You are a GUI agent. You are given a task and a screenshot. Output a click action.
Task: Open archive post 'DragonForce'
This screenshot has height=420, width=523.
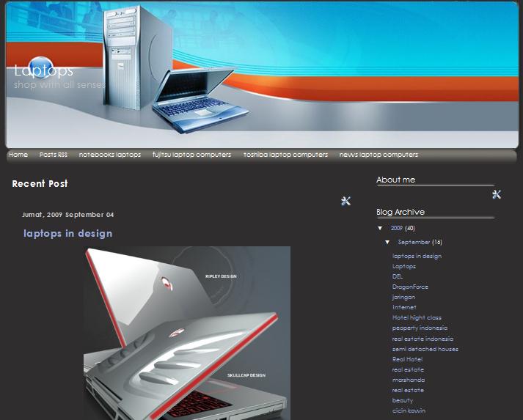click(x=410, y=287)
